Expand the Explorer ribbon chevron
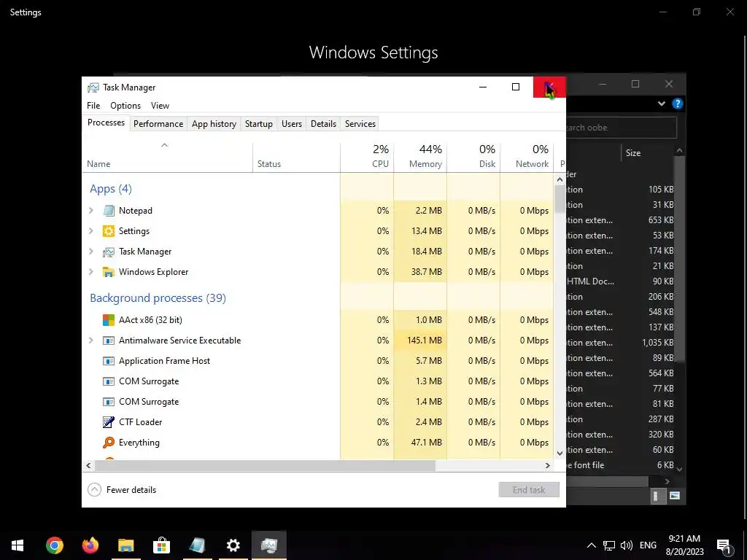Screen dimensions: 747x560 tap(662, 104)
